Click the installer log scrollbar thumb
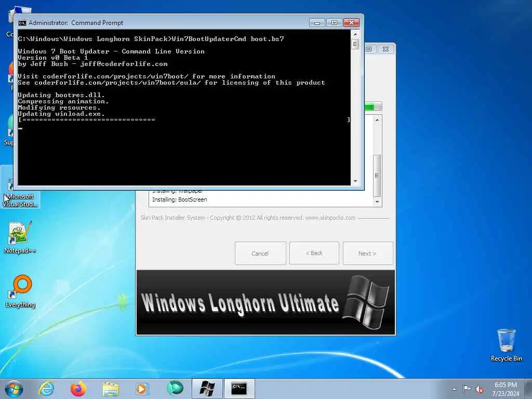 click(377, 176)
